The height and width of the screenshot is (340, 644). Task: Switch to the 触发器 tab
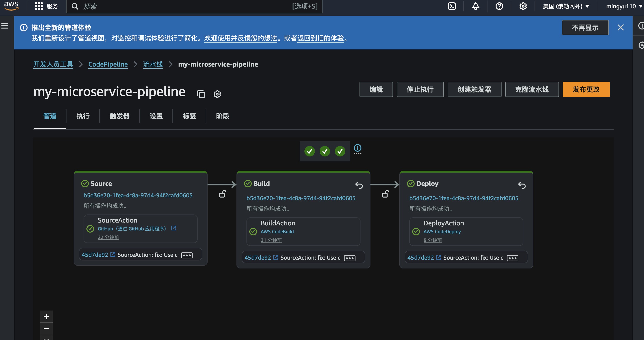119,116
